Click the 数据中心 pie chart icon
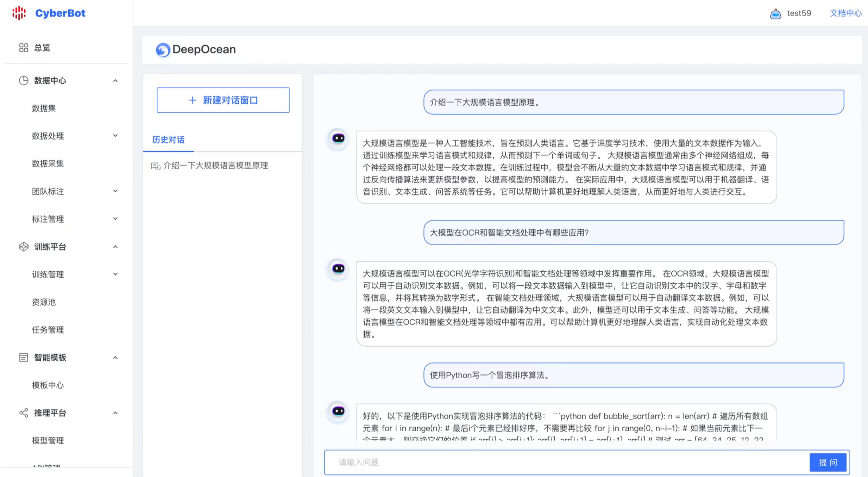868x477 pixels. [x=24, y=81]
